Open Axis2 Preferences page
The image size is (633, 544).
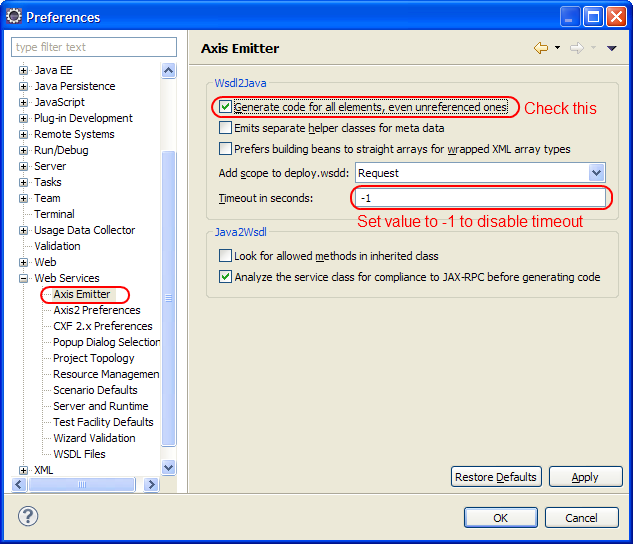[x=97, y=310]
